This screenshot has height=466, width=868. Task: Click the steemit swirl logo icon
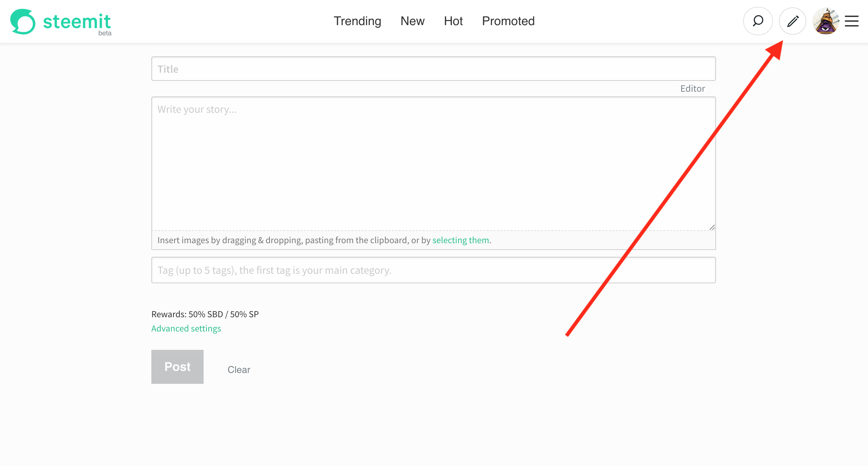click(23, 21)
